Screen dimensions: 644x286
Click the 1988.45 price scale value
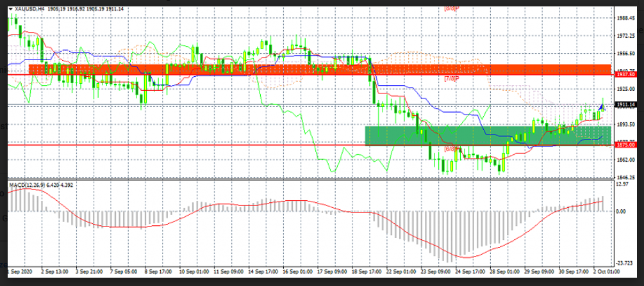click(625, 19)
